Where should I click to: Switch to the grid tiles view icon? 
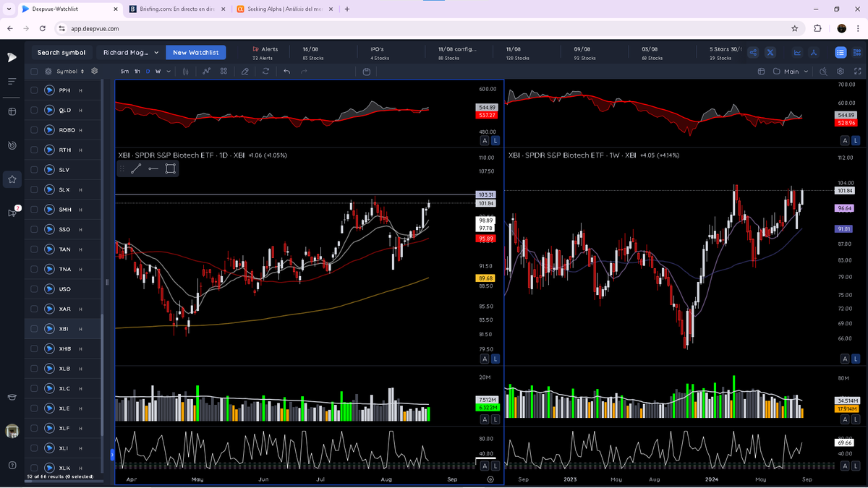[857, 53]
